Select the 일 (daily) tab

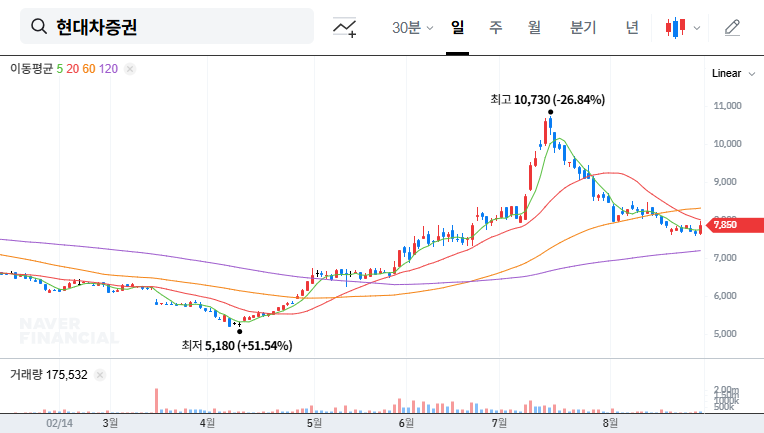pyautogui.click(x=457, y=27)
